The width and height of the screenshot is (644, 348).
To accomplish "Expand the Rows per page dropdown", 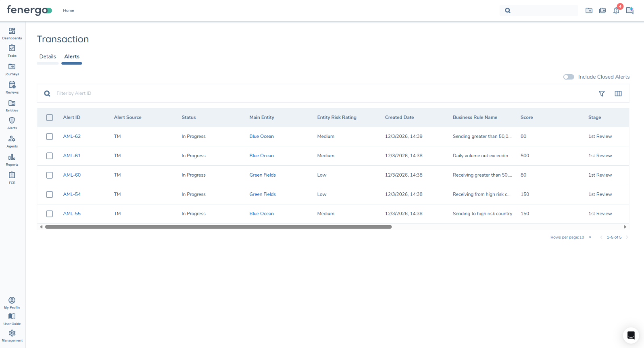I will [x=590, y=238].
